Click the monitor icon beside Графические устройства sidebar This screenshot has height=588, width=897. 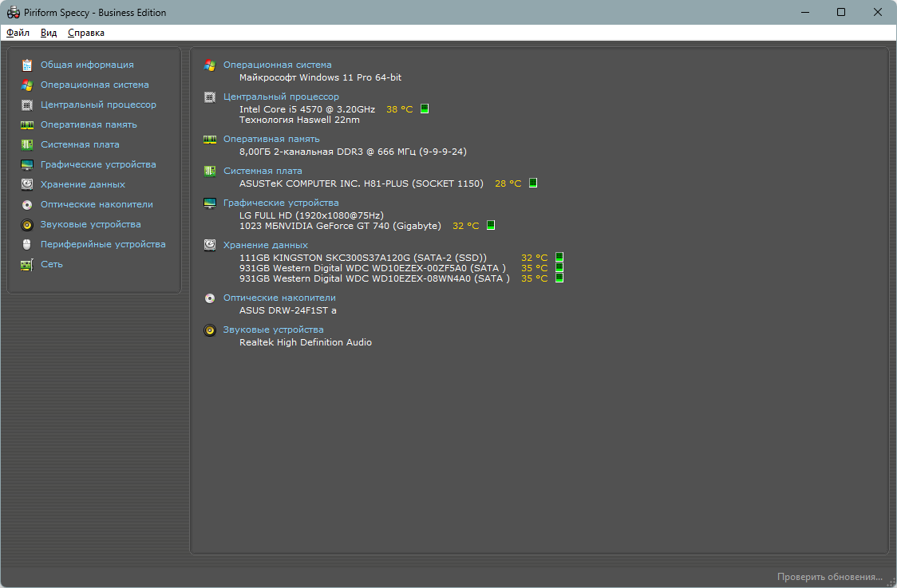coord(27,164)
